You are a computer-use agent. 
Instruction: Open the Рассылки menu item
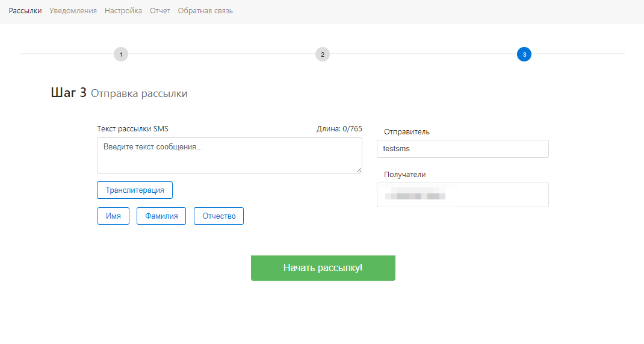pos(25,11)
